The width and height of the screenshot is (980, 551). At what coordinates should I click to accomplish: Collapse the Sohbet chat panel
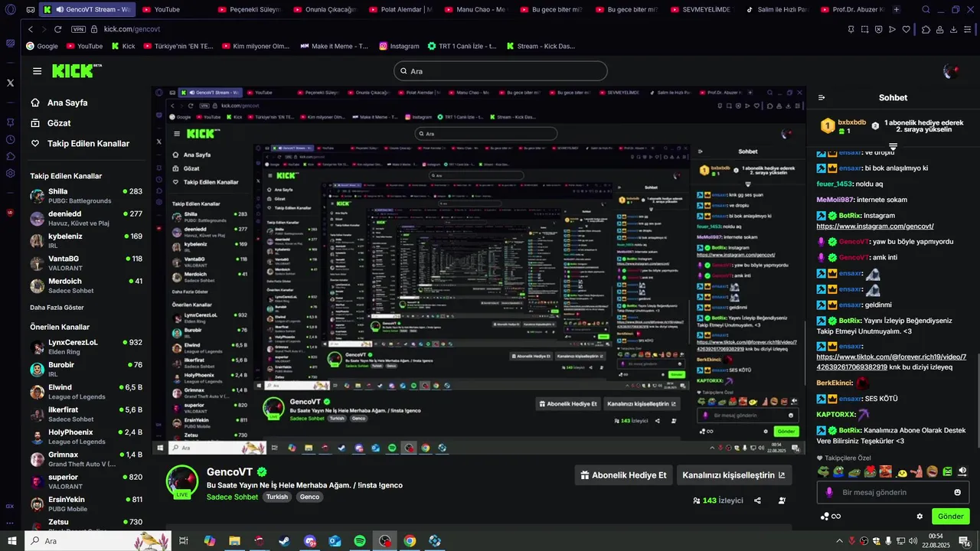tap(822, 98)
